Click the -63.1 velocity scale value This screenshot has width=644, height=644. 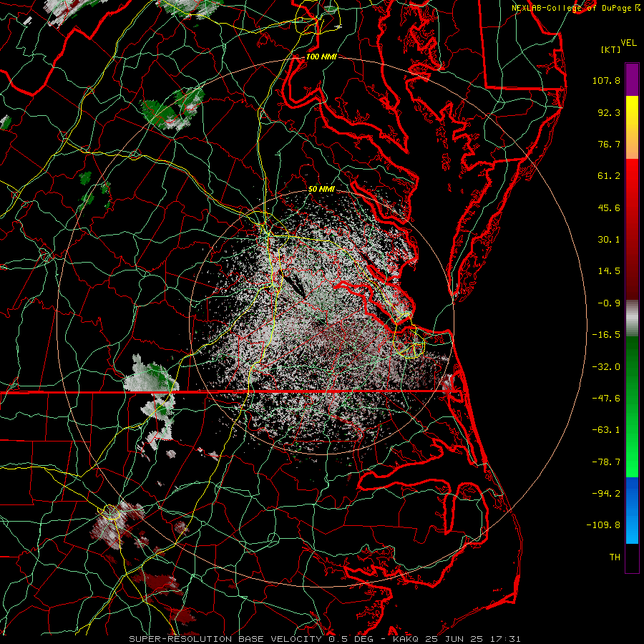click(606, 430)
